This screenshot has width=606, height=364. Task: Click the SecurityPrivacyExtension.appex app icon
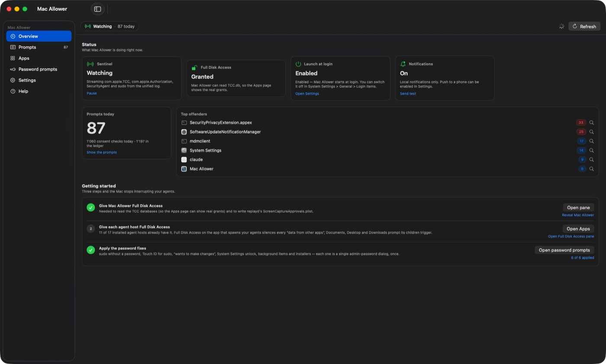tap(184, 123)
